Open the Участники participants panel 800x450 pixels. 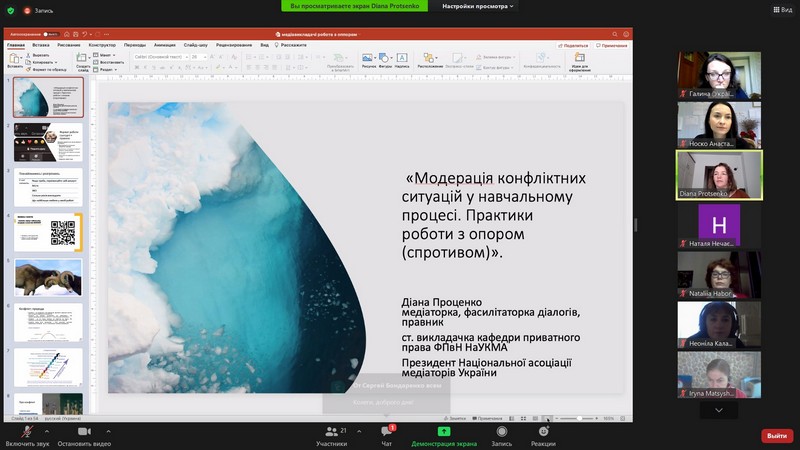coord(331,431)
